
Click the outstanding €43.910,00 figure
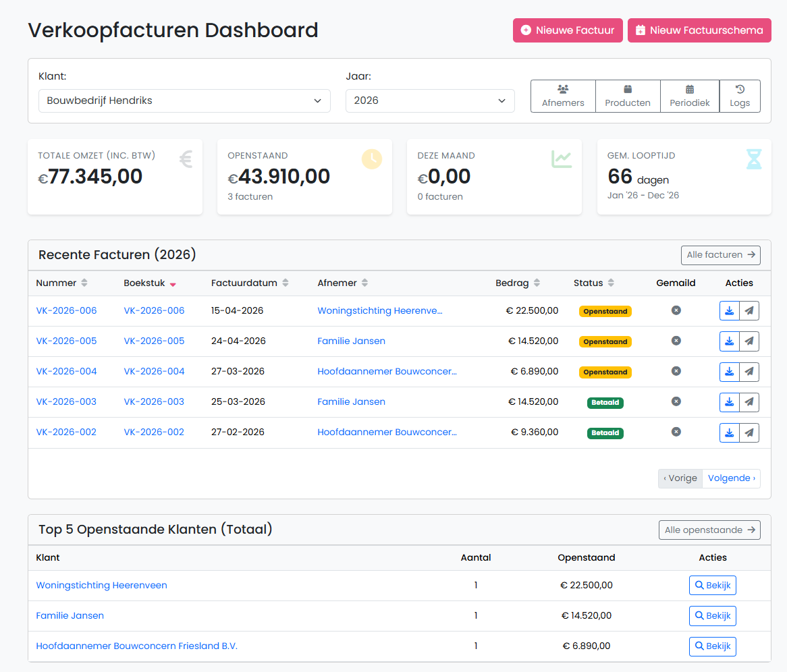click(x=279, y=177)
